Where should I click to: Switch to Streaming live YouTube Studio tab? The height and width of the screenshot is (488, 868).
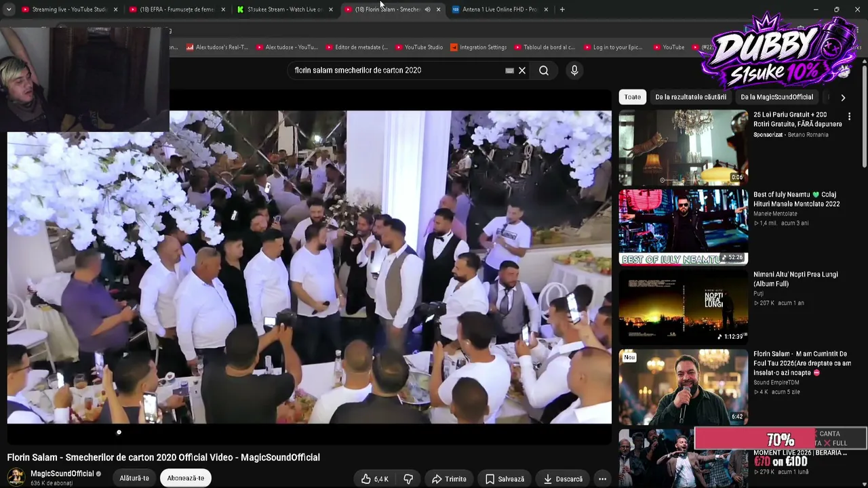tap(68, 9)
